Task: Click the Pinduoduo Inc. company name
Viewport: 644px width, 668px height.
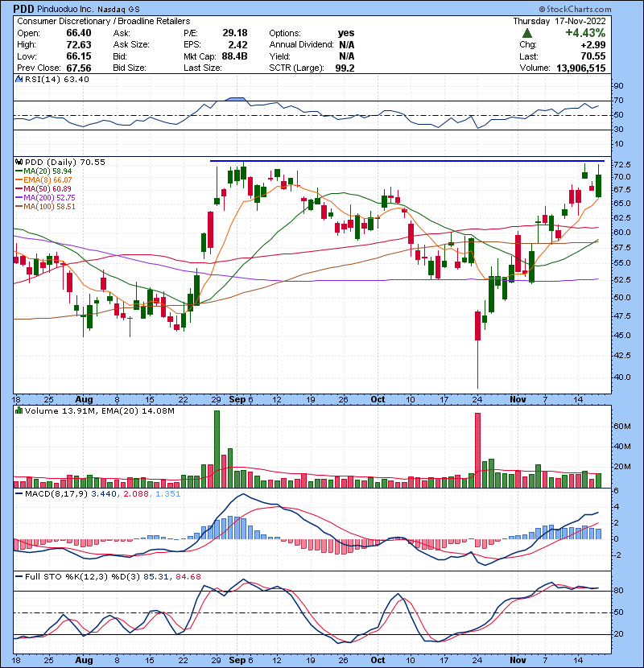Action: click(x=66, y=9)
